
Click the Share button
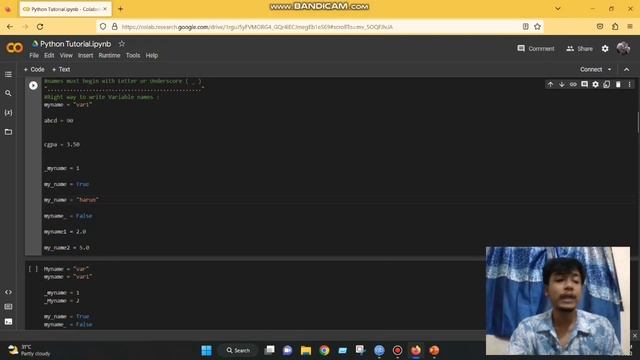click(579, 49)
